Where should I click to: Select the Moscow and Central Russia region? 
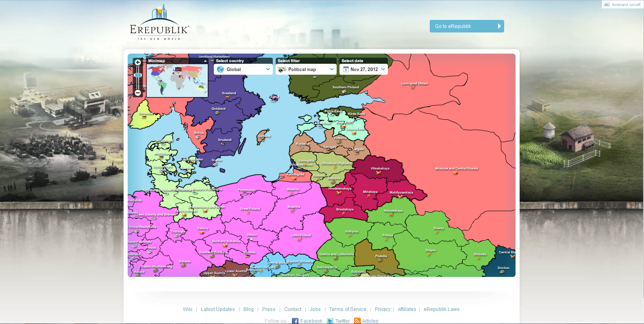pyautogui.click(x=456, y=168)
